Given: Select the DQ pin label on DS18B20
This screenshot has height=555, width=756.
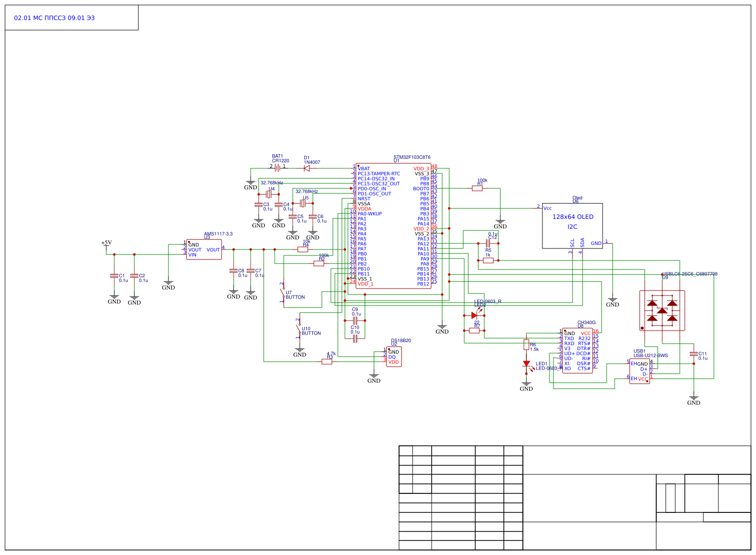Looking at the screenshot, I should click(x=392, y=357).
